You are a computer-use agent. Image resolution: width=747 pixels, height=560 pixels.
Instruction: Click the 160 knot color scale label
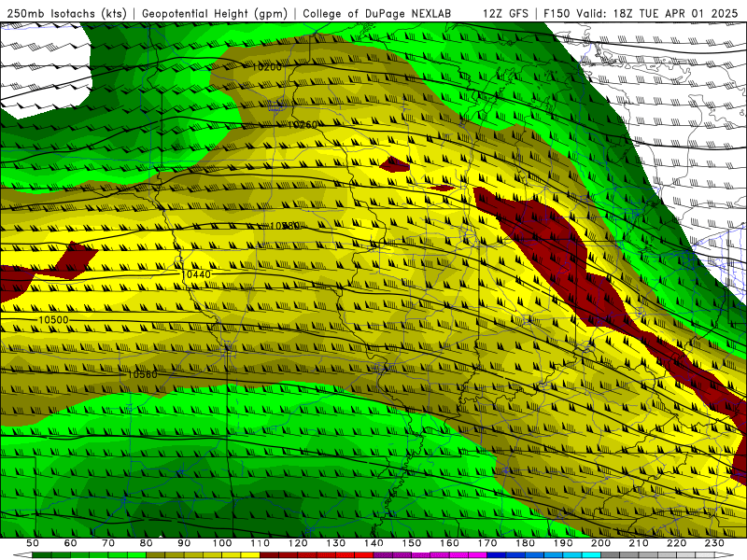click(449, 543)
